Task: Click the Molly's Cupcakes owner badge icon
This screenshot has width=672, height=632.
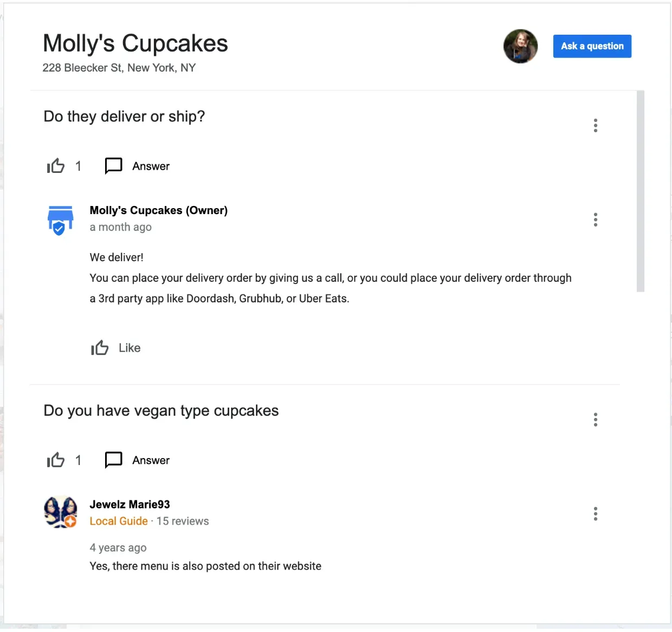Action: click(x=60, y=220)
